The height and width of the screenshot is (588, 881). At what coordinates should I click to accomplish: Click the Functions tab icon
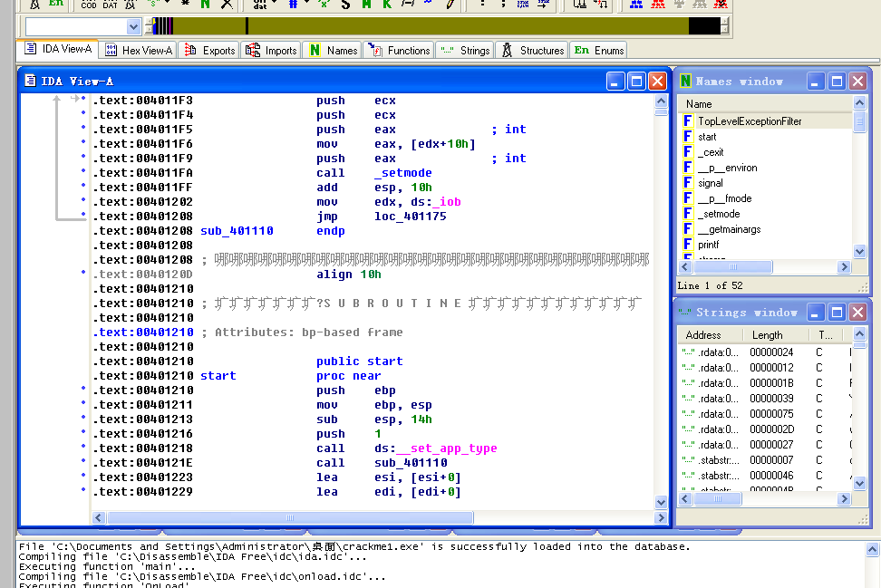[x=374, y=51]
